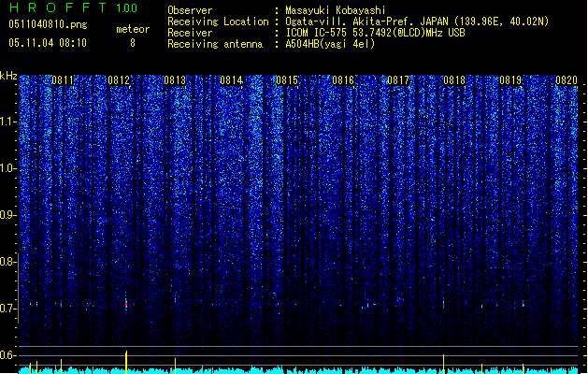This screenshot has width=588, height=374.
Task: Click the meteor count value 8
Action: 133,43
